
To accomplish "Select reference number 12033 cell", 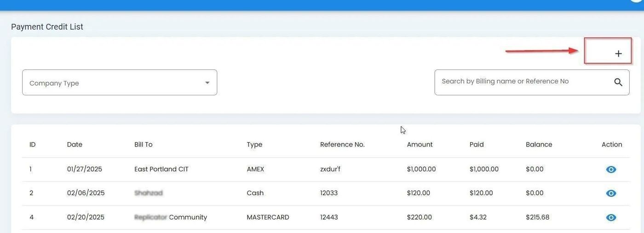I will [x=329, y=193].
